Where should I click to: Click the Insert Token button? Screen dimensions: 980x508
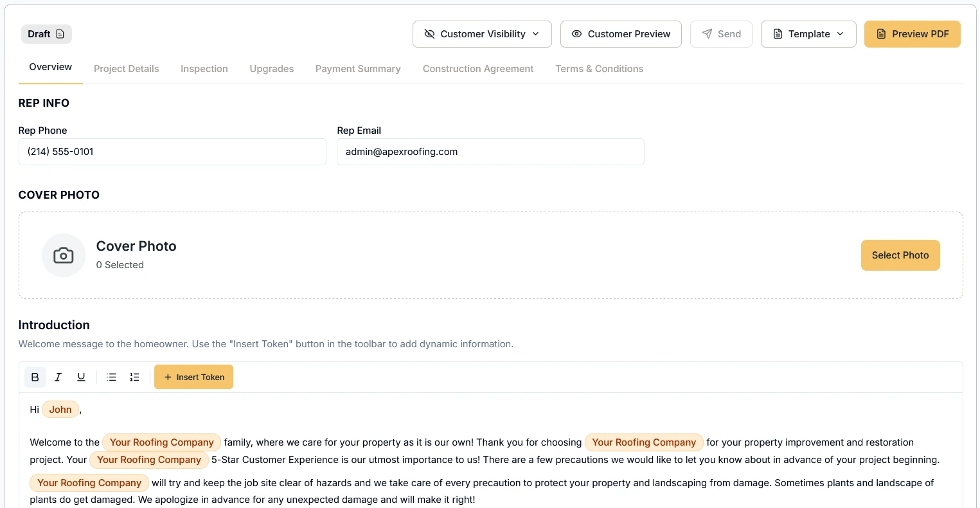193,377
